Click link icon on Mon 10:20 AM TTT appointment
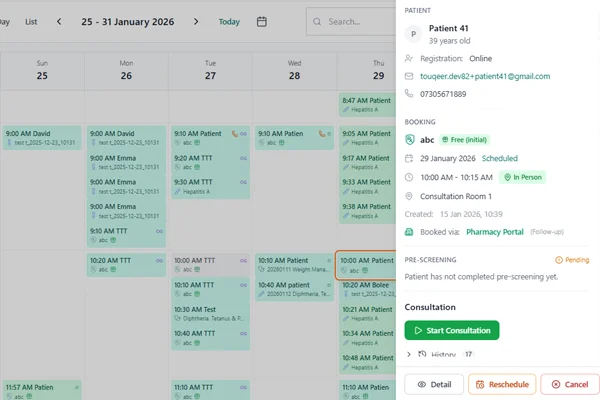This screenshot has width=600, height=400. pos(159,261)
